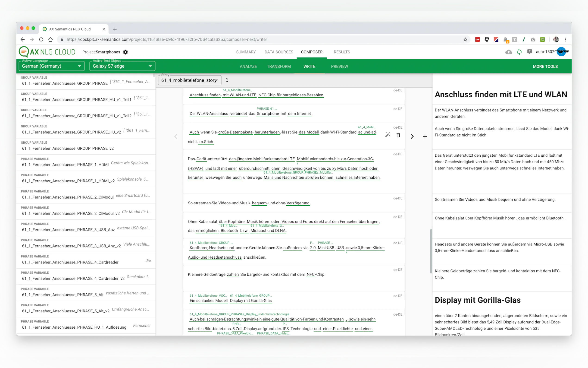Click the center editor's vertical scrollbar
The width and height of the screenshot is (588, 368).
click(x=431, y=251)
